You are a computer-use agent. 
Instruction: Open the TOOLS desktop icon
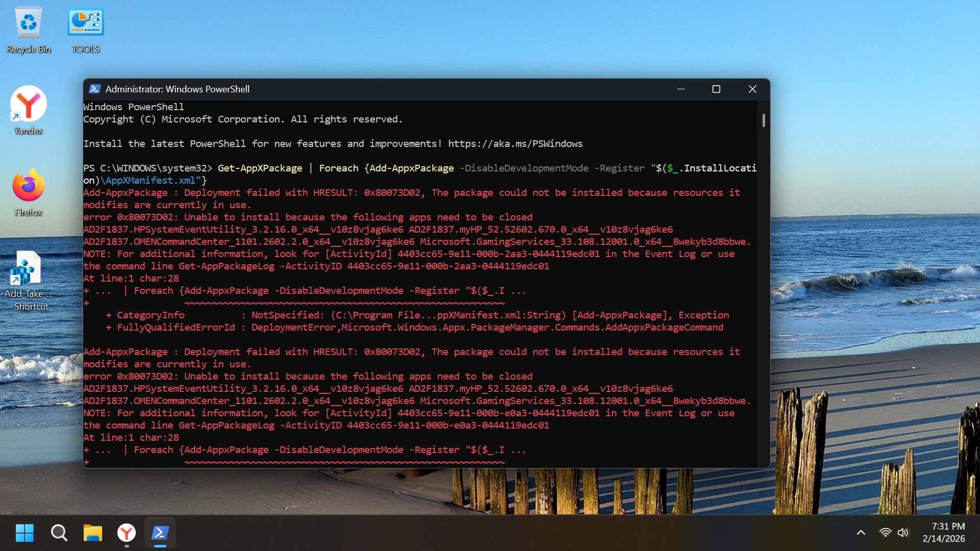[85, 30]
